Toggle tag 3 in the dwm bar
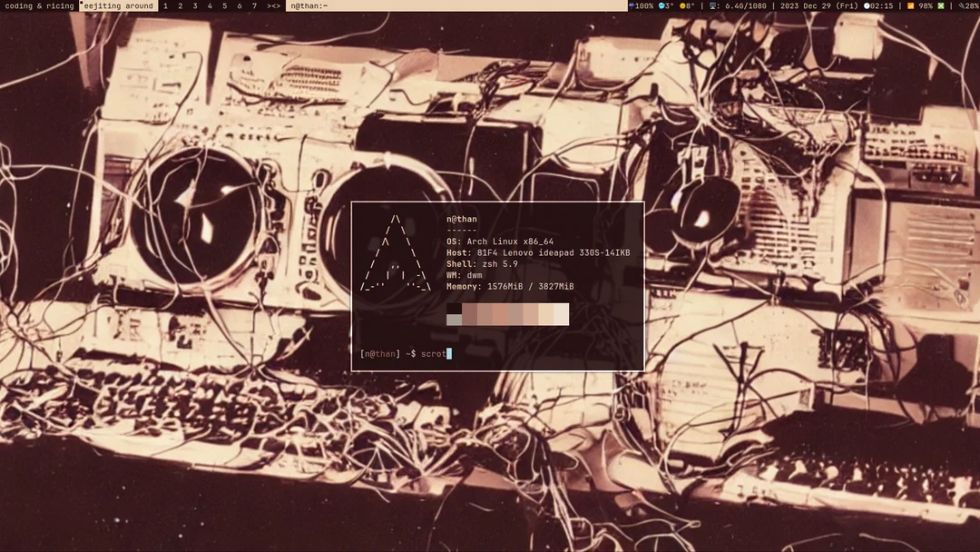Viewport: 980px width, 552px height. coord(196,5)
